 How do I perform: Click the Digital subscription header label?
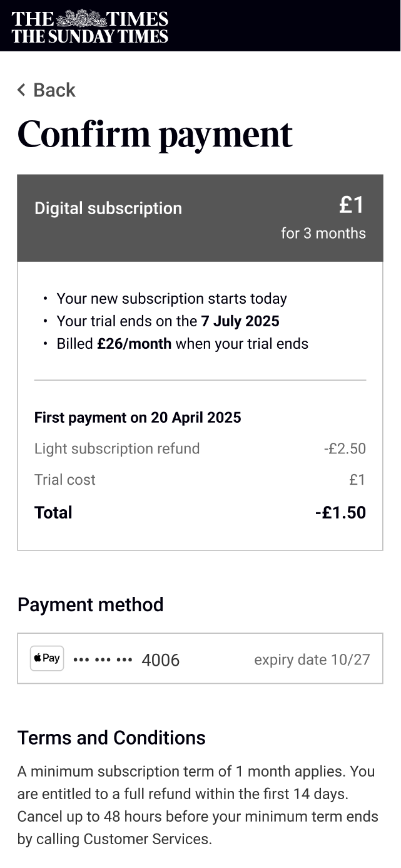point(108,209)
